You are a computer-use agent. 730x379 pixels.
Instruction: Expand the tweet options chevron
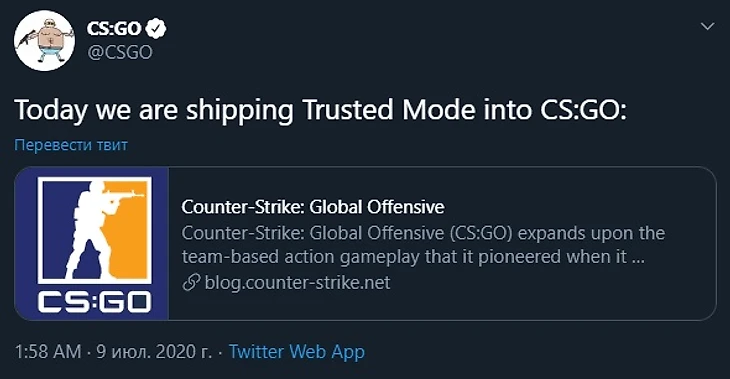pyautogui.click(x=707, y=27)
